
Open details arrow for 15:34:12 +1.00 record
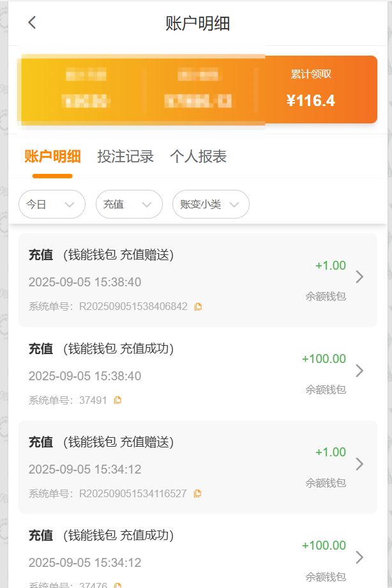click(x=359, y=464)
